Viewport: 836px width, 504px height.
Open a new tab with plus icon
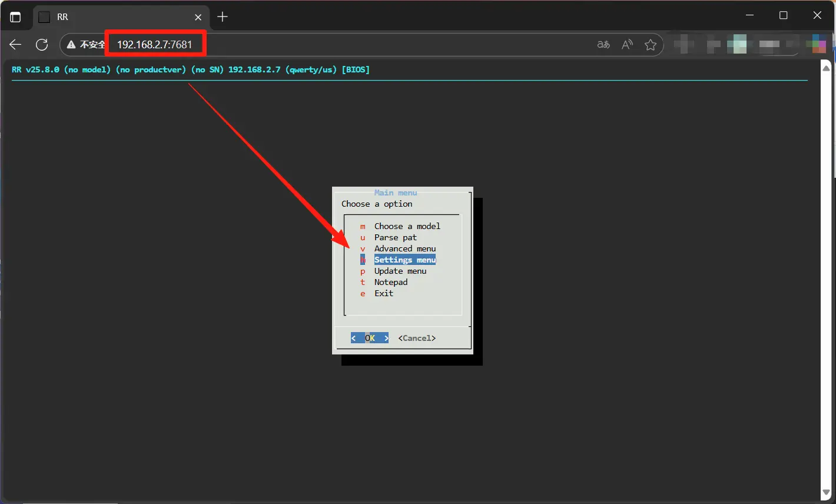pos(223,17)
